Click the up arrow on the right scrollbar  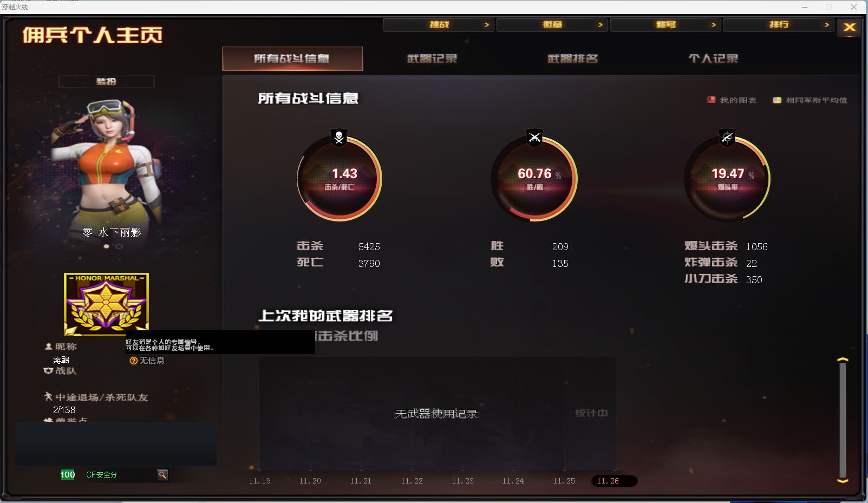pos(843,360)
